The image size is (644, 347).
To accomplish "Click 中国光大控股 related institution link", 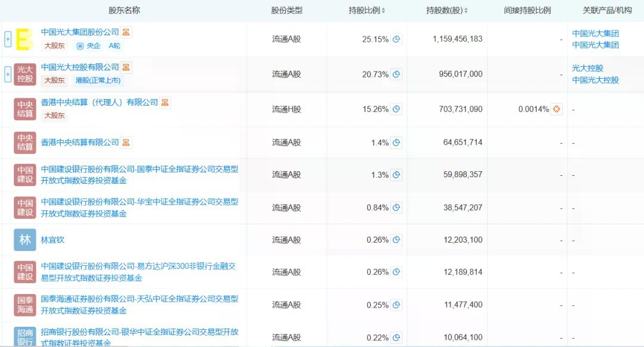I will pos(596,80).
